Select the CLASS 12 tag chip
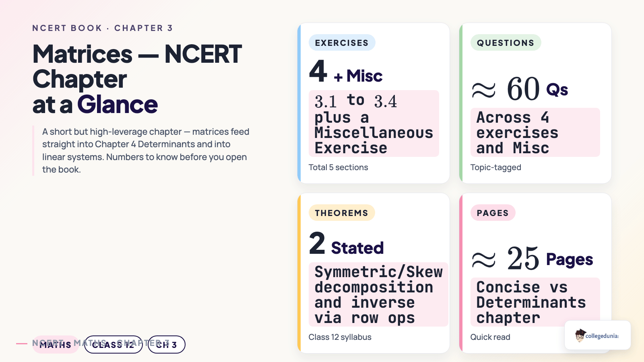644x362 pixels. coord(113,345)
